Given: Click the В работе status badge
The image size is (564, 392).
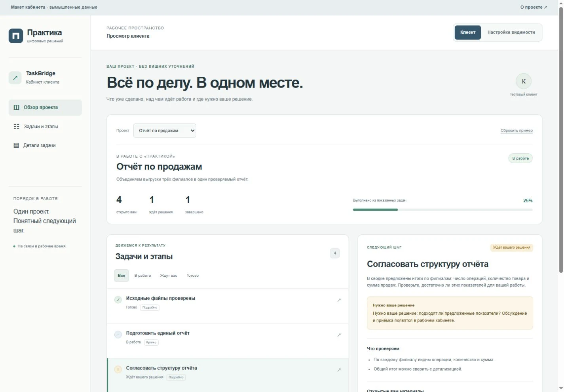Looking at the screenshot, I should (520, 158).
